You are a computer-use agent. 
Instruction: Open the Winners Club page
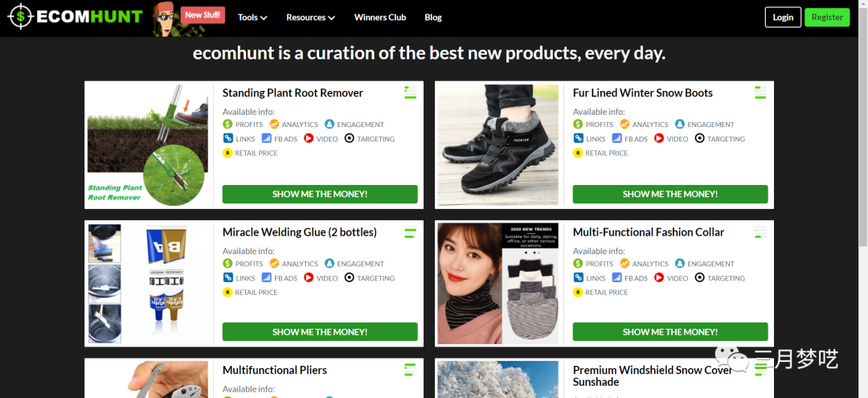pos(380,17)
